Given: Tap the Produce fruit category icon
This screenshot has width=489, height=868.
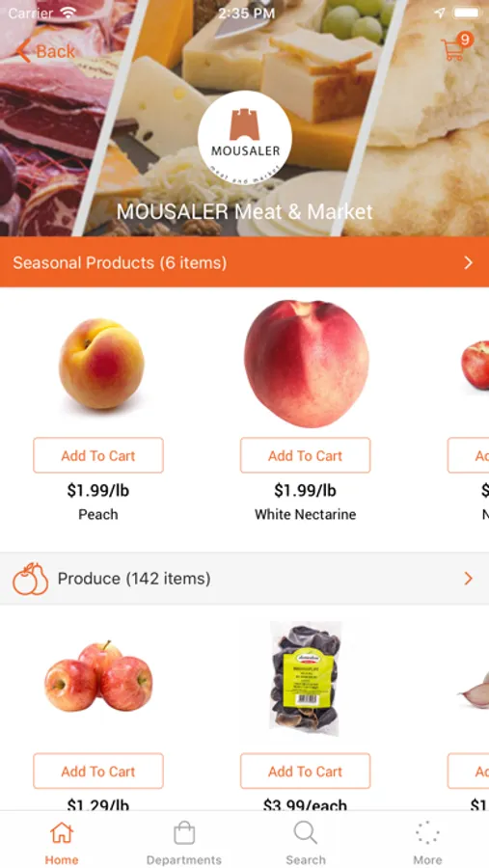Looking at the screenshot, I should tap(31, 579).
